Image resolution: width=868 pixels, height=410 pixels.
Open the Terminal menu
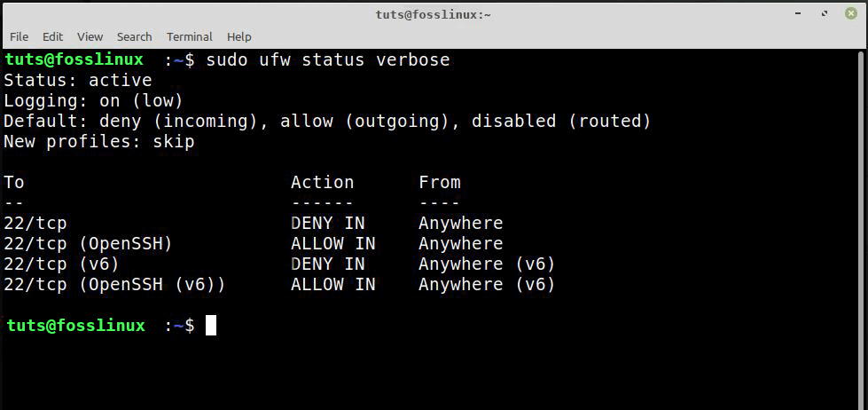tap(189, 36)
